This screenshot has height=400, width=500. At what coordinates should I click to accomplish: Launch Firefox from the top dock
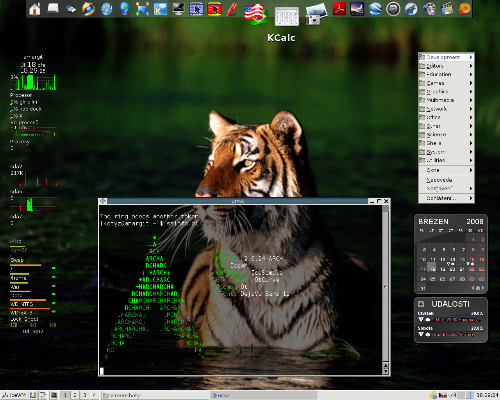tap(88, 9)
